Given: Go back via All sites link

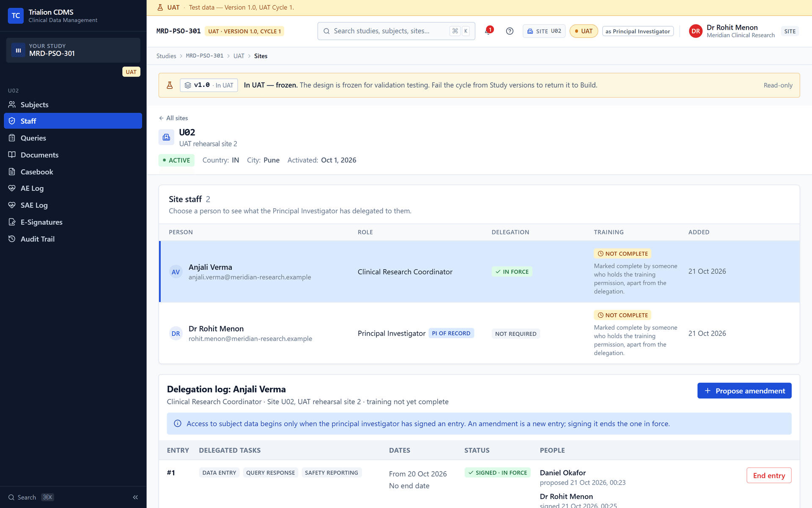Looking at the screenshot, I should 173,118.
